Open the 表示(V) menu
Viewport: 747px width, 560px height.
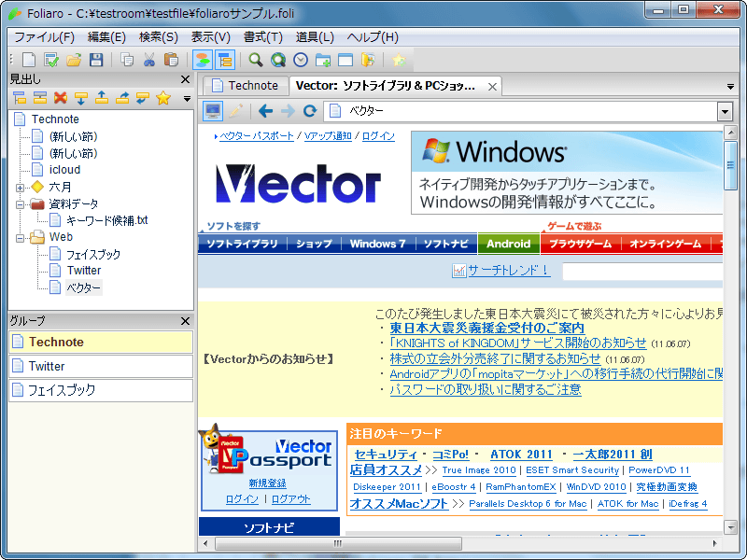coord(211,37)
